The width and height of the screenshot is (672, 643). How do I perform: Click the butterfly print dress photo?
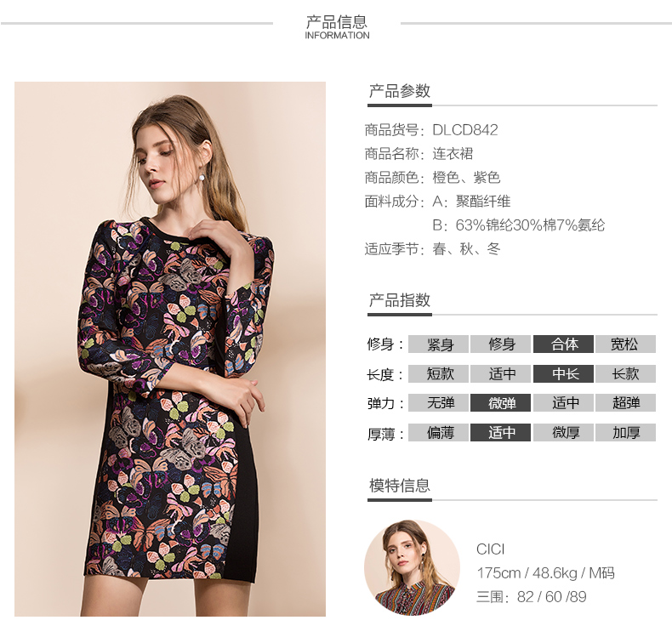click(170, 349)
